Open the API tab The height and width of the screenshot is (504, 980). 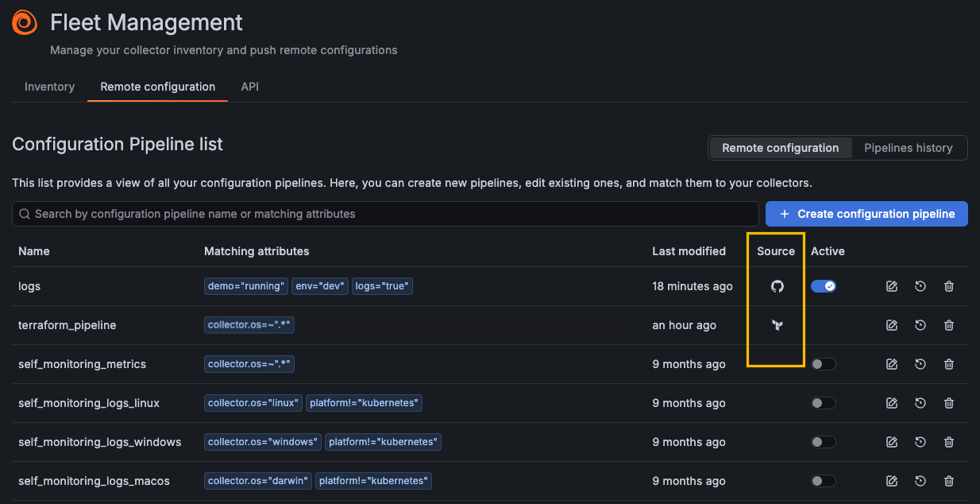[249, 87]
